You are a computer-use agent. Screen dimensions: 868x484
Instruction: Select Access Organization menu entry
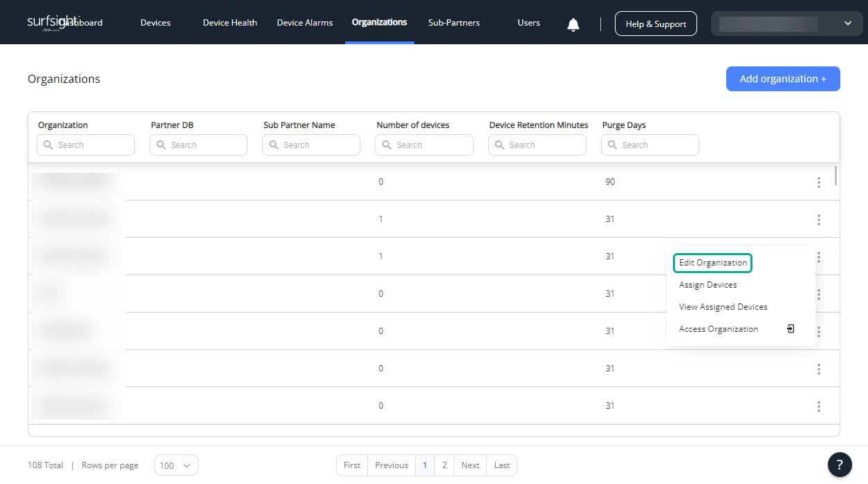click(719, 329)
